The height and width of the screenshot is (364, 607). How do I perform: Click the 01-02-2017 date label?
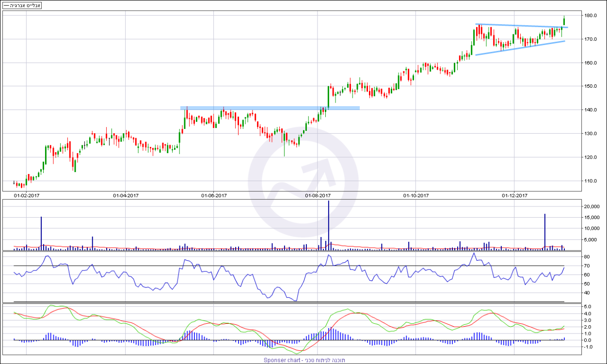click(27, 196)
